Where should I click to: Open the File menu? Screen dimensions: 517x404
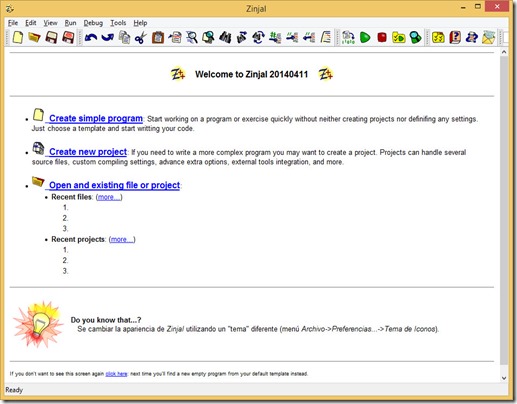click(13, 23)
